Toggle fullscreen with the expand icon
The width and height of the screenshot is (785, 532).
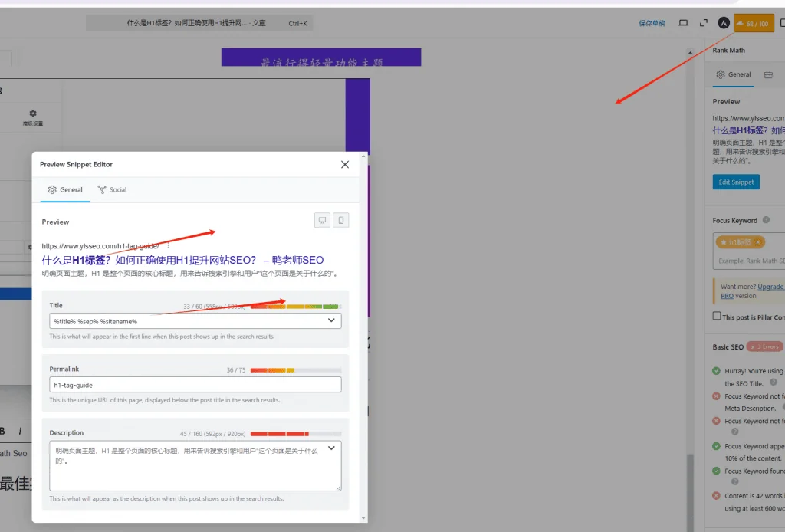point(704,23)
